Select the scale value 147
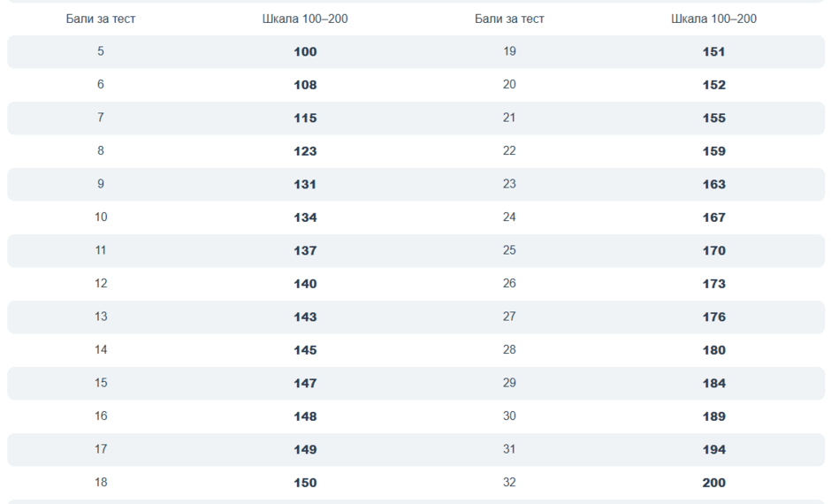The width and height of the screenshot is (831, 504). point(305,384)
